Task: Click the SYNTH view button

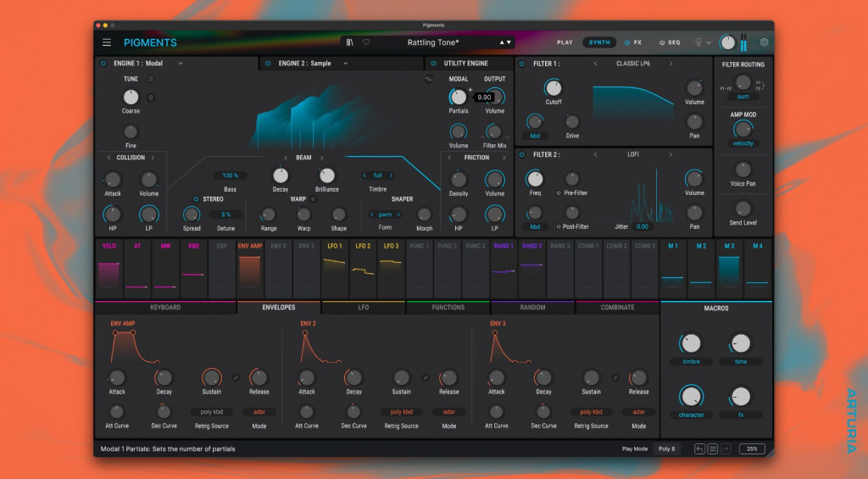Action: [x=599, y=42]
